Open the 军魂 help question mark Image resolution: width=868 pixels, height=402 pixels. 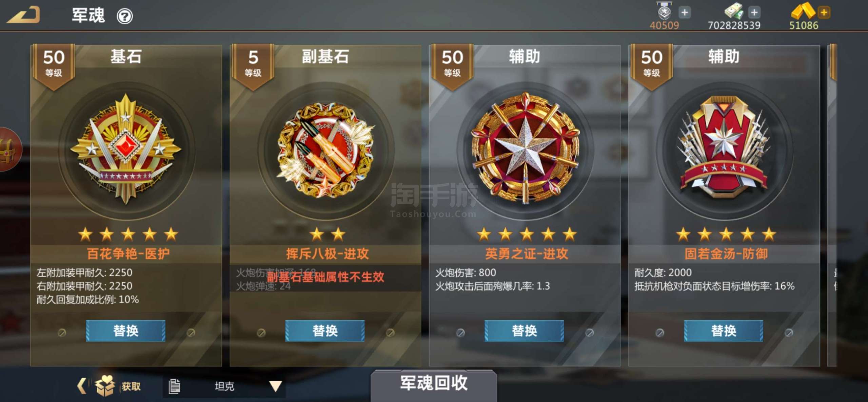tap(125, 16)
